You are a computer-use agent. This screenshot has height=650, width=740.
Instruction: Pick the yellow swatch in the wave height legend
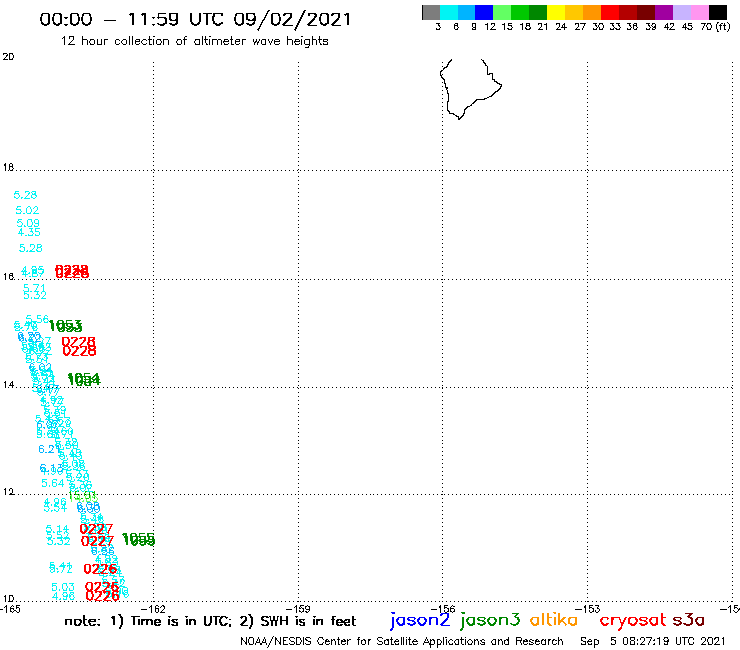pyautogui.click(x=556, y=12)
